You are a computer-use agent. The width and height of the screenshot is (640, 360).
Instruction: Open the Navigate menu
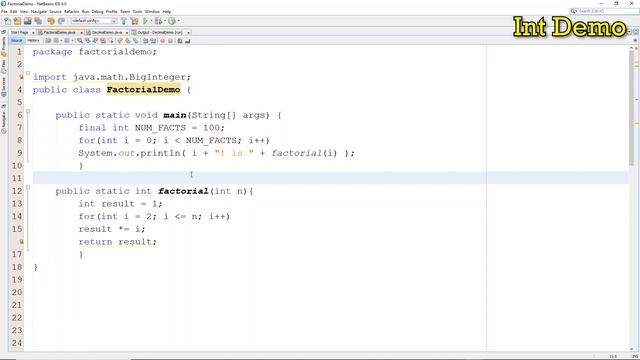[x=39, y=11]
